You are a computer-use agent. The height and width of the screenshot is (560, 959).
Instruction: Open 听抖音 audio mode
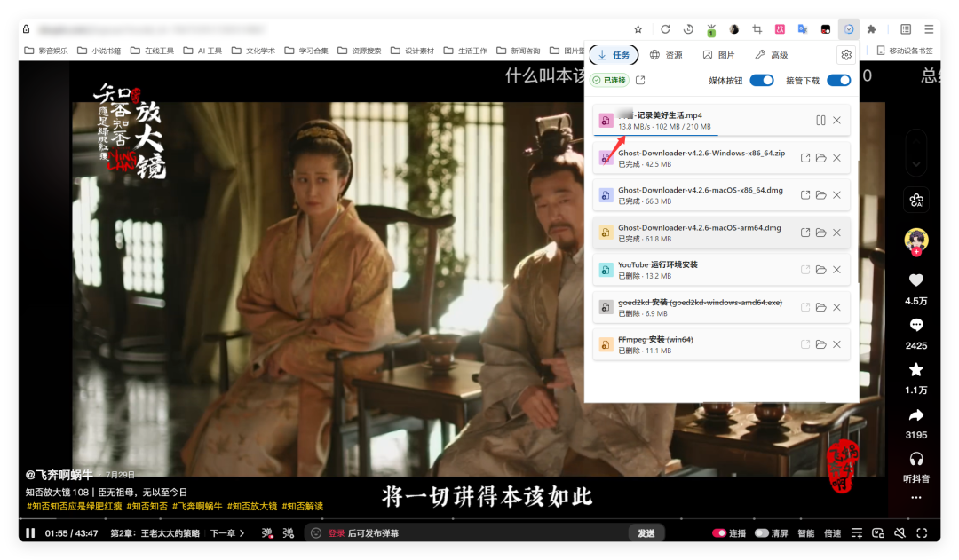click(x=916, y=459)
